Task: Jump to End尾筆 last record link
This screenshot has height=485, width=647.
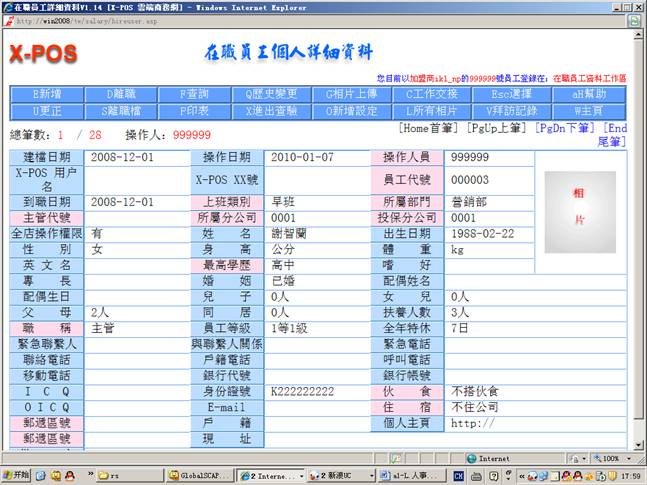Action: point(615,135)
